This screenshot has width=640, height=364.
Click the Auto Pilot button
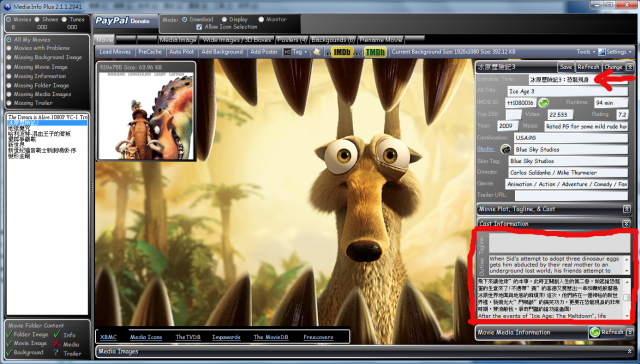[x=182, y=52]
